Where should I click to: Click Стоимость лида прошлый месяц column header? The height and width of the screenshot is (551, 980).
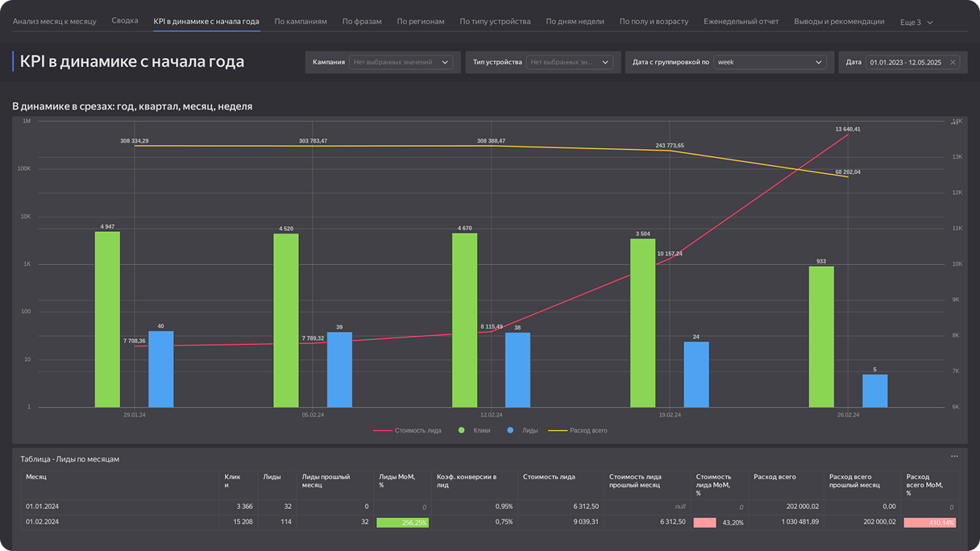tap(647, 485)
